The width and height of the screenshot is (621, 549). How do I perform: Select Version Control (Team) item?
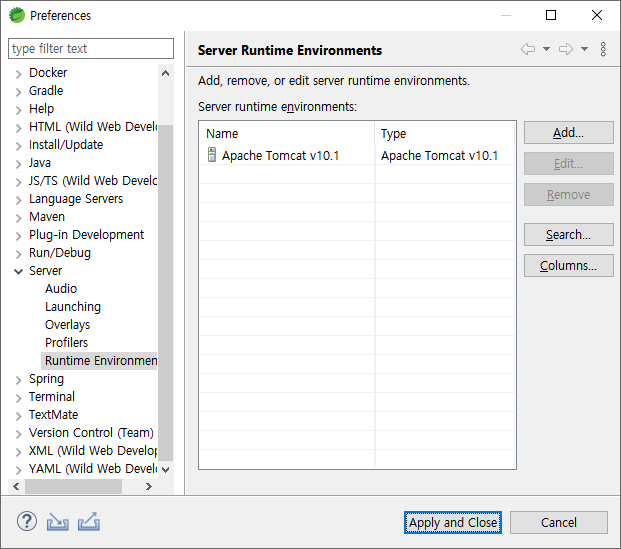click(x=91, y=433)
